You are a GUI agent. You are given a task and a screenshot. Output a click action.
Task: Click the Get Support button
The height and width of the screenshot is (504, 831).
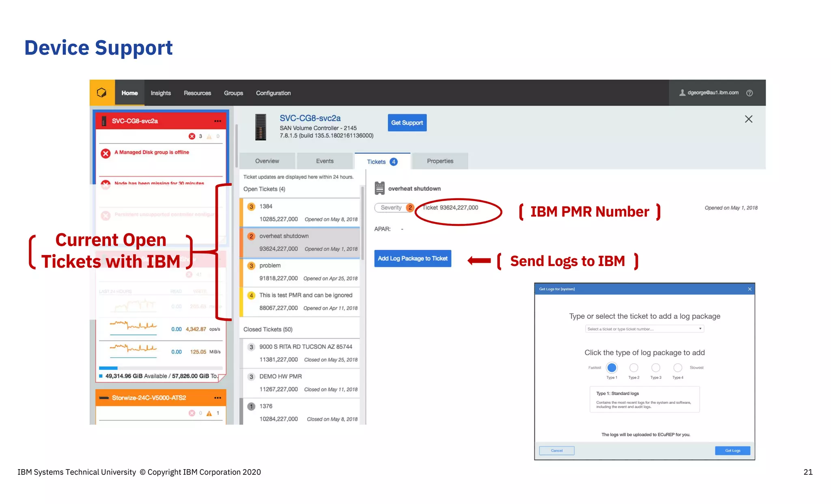click(x=407, y=122)
